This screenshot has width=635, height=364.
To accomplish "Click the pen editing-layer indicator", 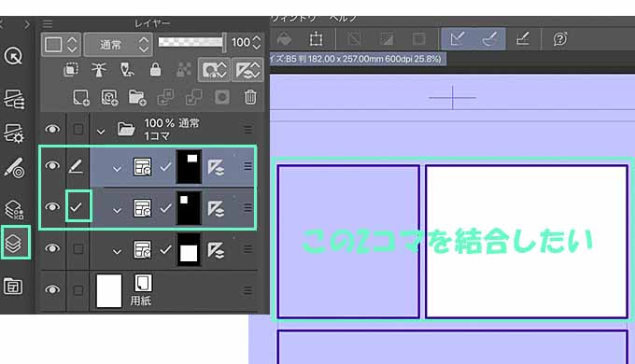I will 77,166.
